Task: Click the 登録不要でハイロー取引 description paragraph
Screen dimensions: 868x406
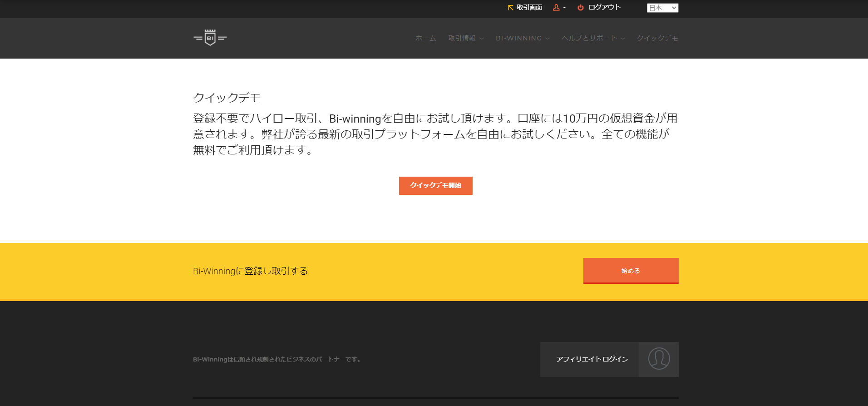Action: (435, 134)
